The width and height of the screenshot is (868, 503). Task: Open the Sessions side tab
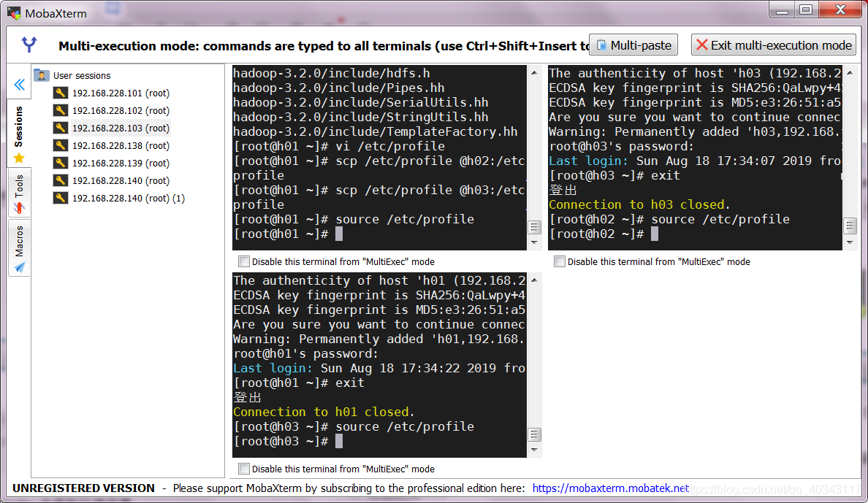20,133
